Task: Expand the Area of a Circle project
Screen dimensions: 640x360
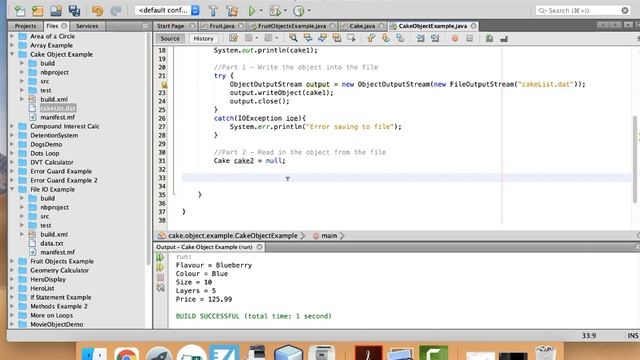Action: coord(12,36)
